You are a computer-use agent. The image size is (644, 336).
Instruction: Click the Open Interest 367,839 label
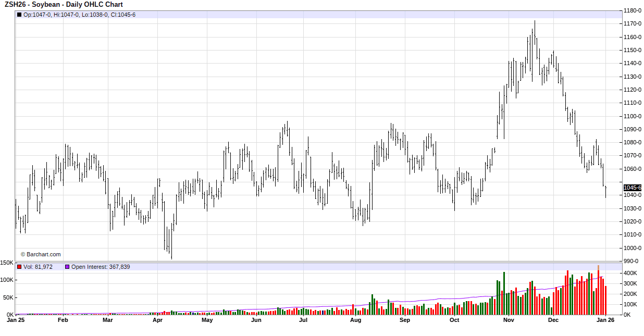[x=101, y=267]
